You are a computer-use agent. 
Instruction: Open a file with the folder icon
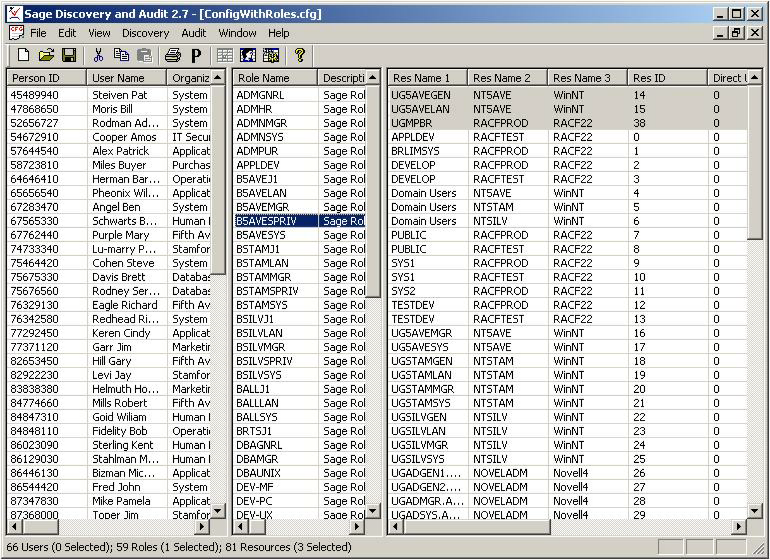(x=46, y=55)
